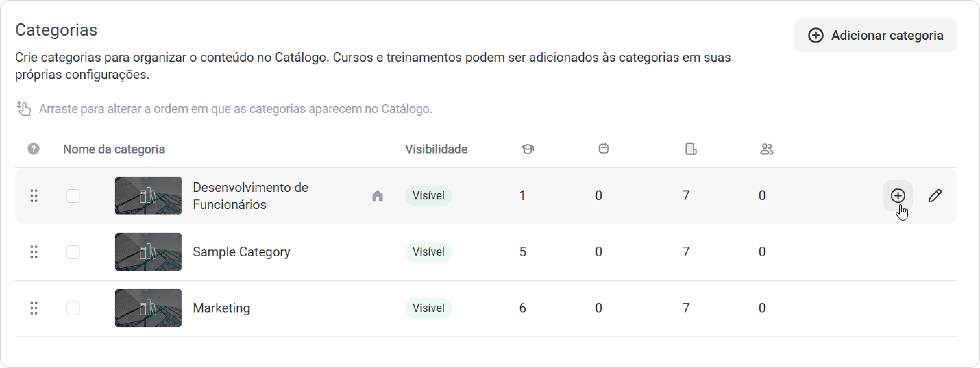Click drag handle of Desenvolvimento de Funcionários

pyautogui.click(x=34, y=196)
